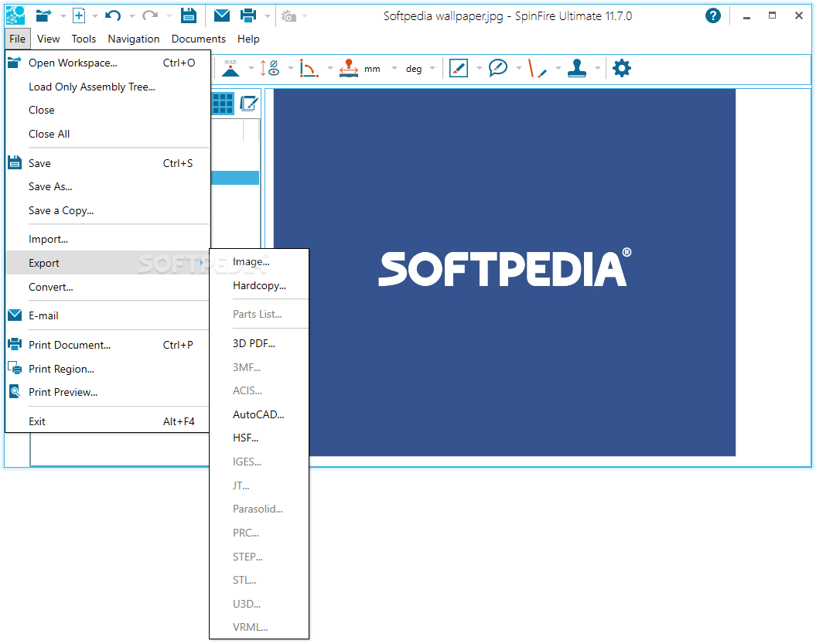Click the Open Workspace folder icon in title bar

(44, 15)
